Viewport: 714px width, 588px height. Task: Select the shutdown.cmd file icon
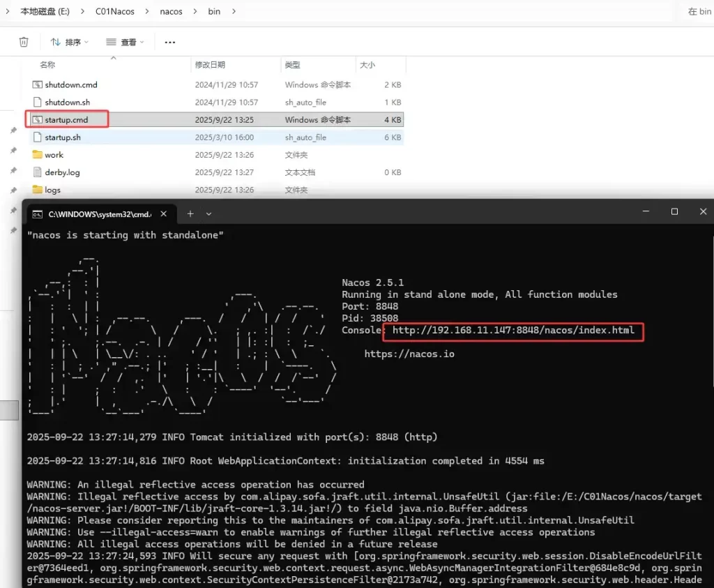coord(38,84)
